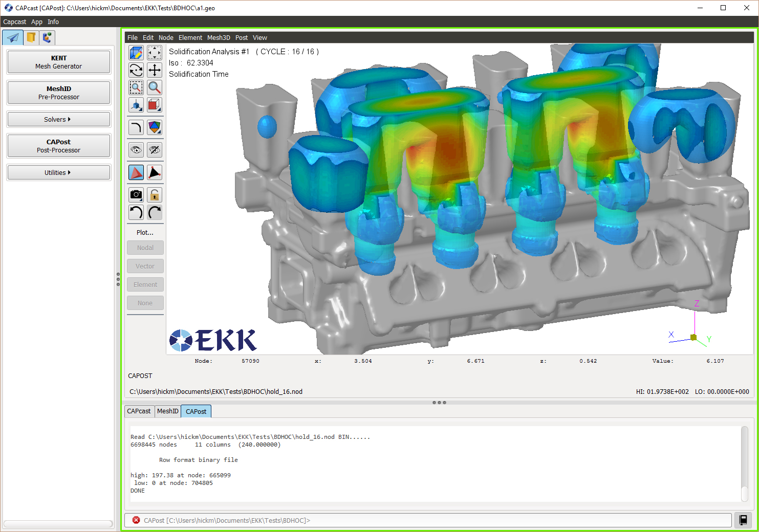Image resolution: width=759 pixels, height=532 pixels.
Task: Toggle the black triangle node mode
Action: (x=155, y=172)
